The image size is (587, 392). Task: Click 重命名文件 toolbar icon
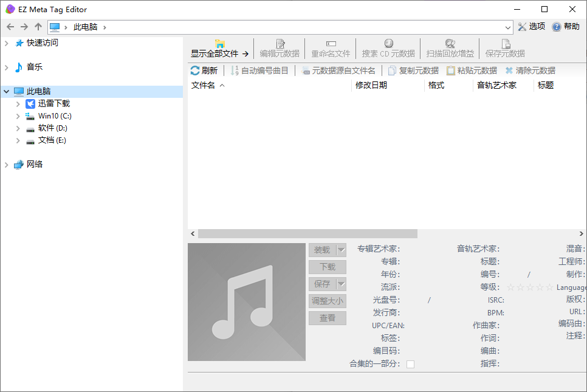(x=331, y=49)
